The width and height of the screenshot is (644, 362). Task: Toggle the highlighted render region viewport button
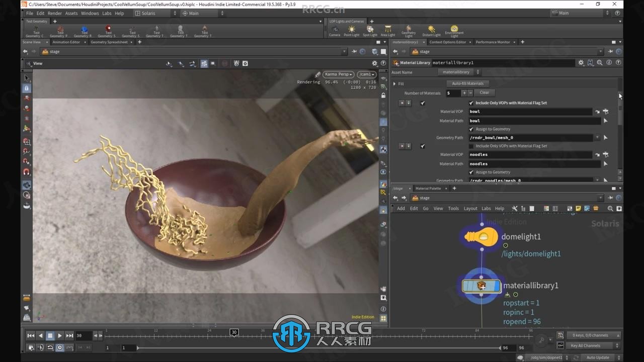204,63
